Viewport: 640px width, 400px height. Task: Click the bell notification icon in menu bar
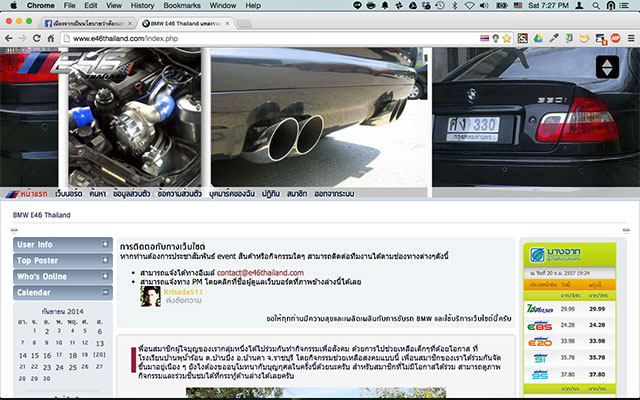pos(385,5)
